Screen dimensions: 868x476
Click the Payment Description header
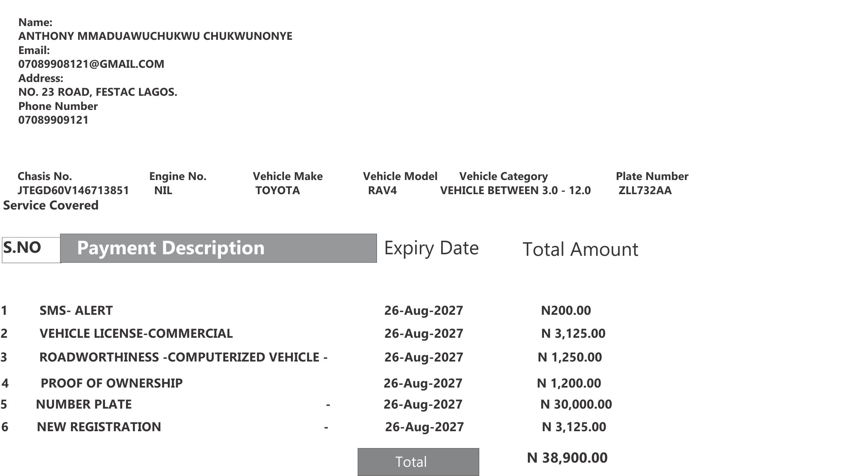pos(218,248)
